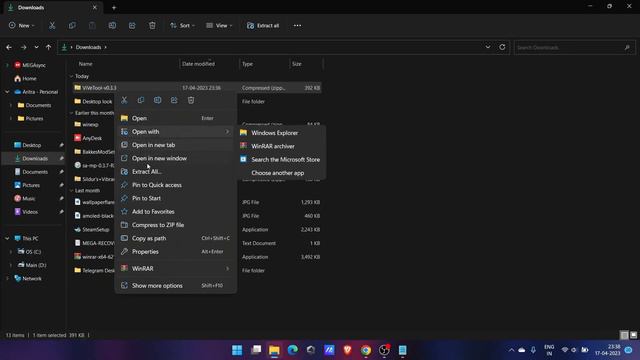Open Properties from context menu
640x360 pixels.
pyautogui.click(x=176, y=252)
